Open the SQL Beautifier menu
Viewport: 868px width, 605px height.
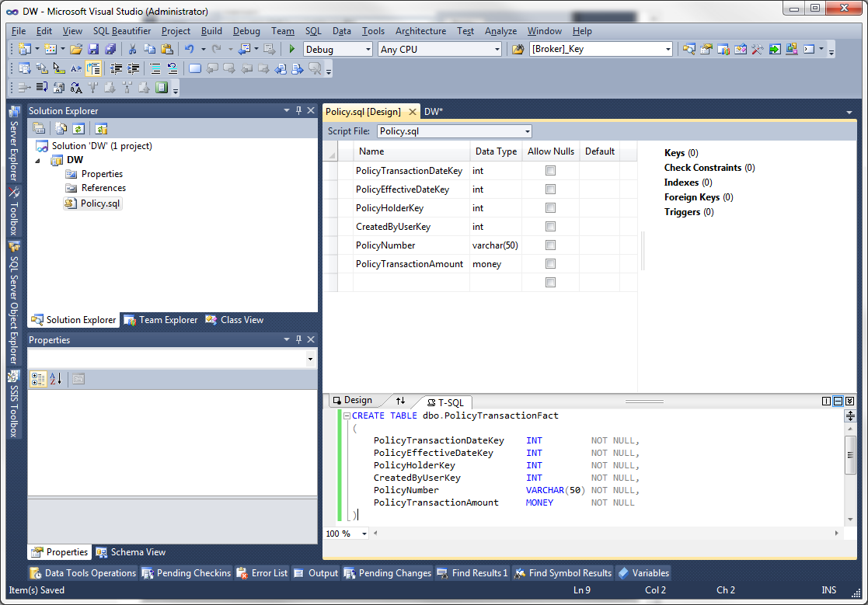(x=122, y=31)
